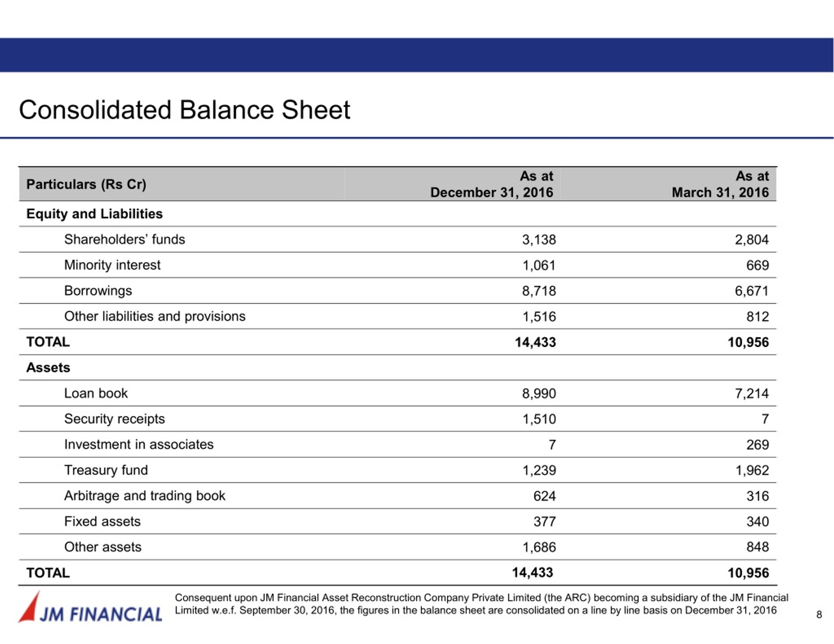This screenshot has height=644, width=834.
Task: Select the 'Minority interest' label
Action: tap(112, 265)
